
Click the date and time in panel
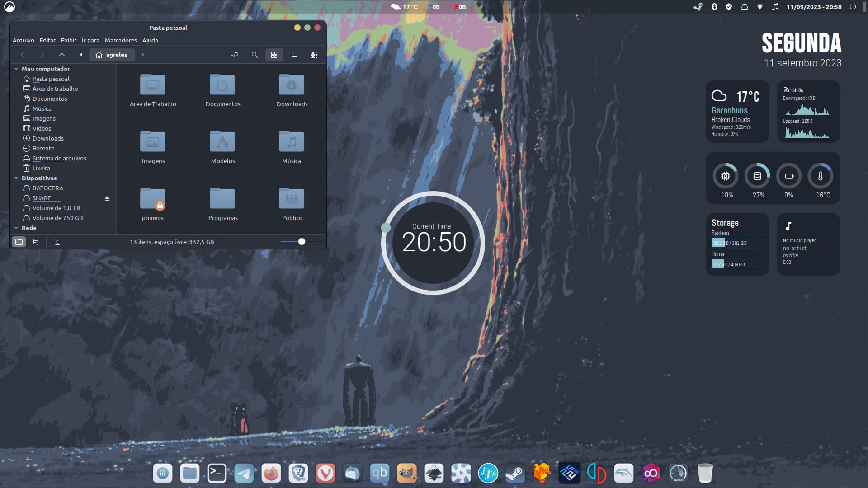[x=814, y=7]
